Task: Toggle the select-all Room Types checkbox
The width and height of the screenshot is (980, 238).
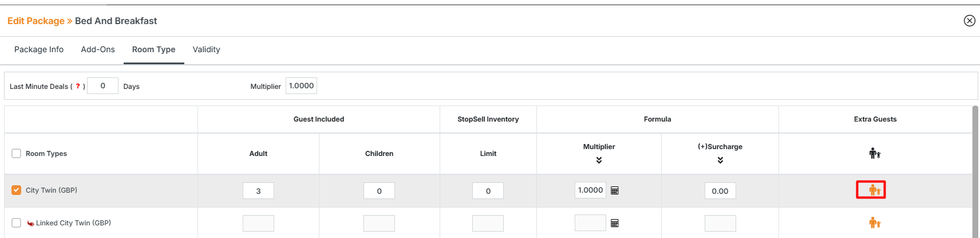Action: 17,153
